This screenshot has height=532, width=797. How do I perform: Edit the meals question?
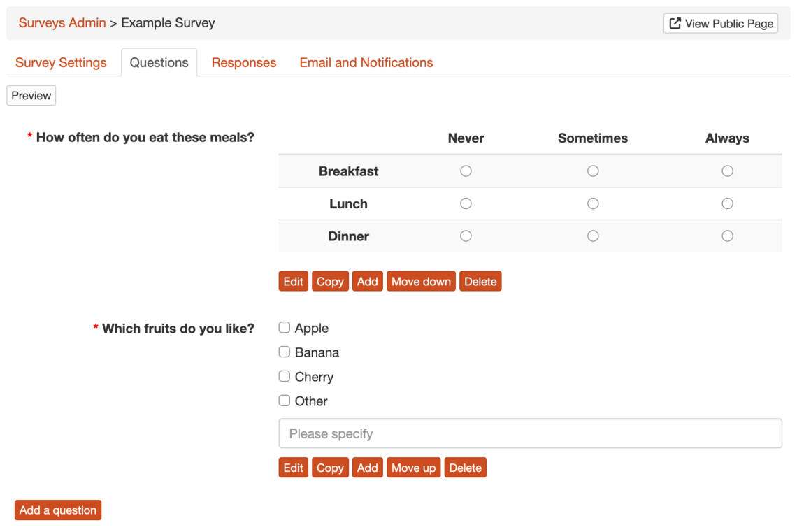click(294, 282)
